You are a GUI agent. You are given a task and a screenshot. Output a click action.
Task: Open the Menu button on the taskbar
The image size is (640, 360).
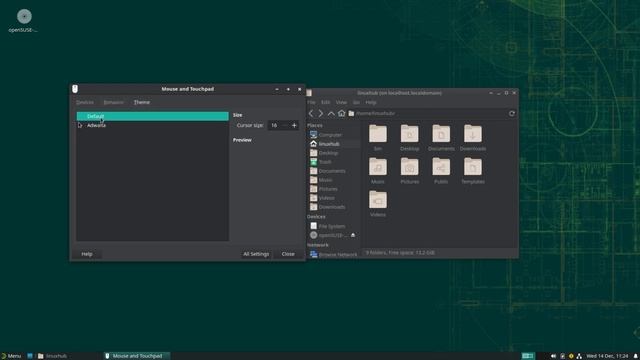click(x=11, y=356)
